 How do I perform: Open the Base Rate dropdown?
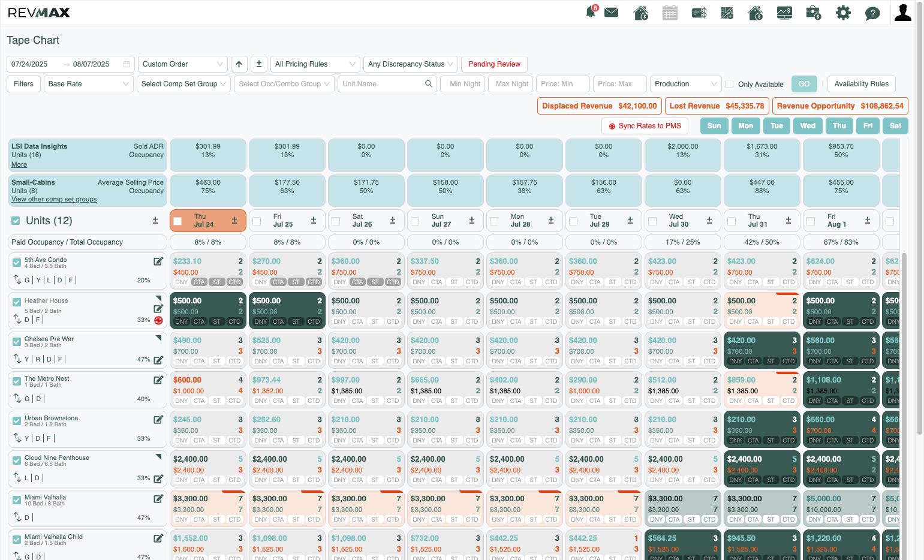click(x=89, y=84)
